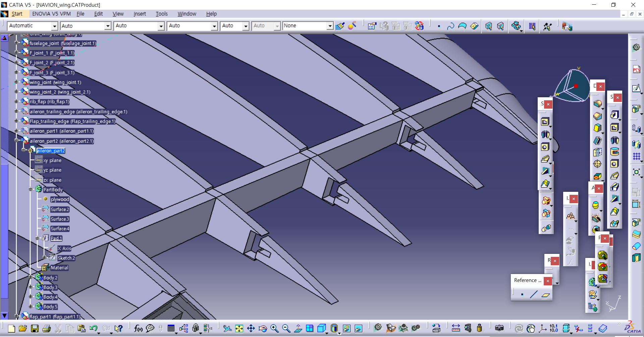Click the Measure Between tool
This screenshot has width=644, height=337.
click(456, 328)
